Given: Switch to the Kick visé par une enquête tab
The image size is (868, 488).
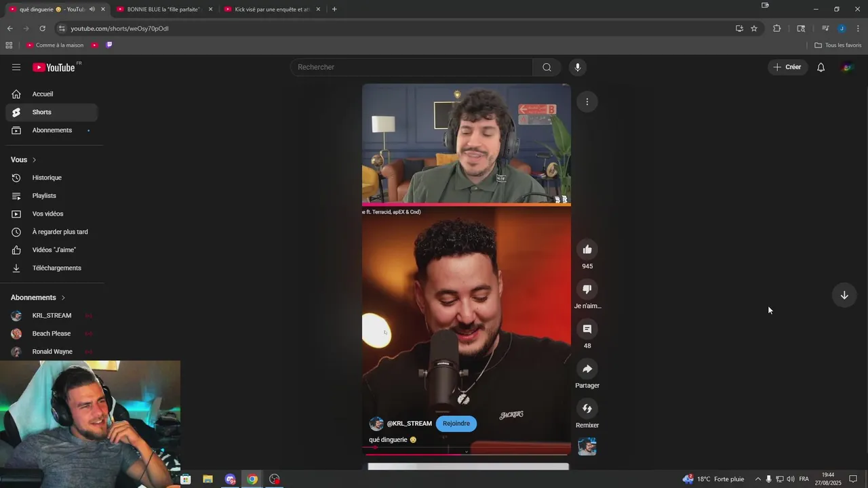Looking at the screenshot, I should (x=273, y=9).
